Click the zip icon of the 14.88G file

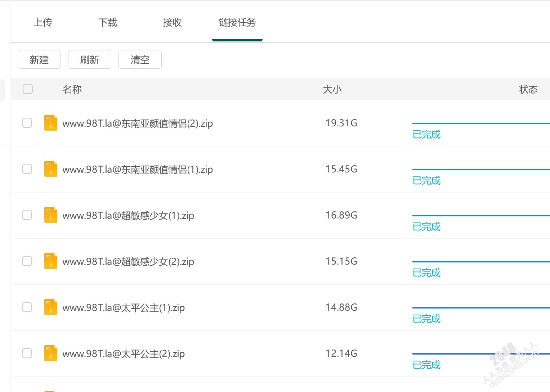[50, 307]
